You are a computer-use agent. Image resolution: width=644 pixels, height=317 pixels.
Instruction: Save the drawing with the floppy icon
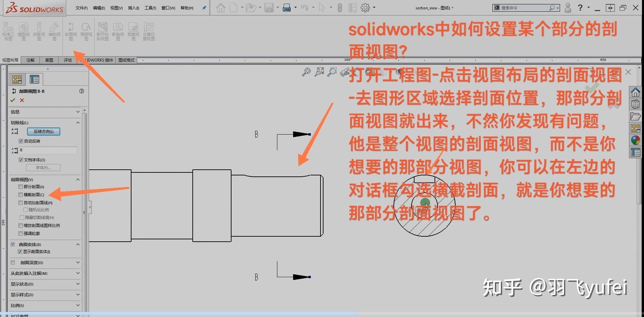point(269,7)
